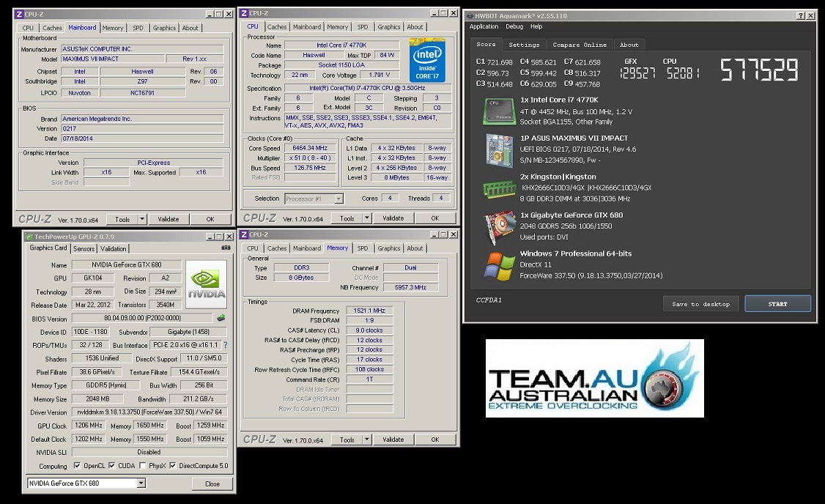Click the CAS# Latency 9.0 clocks value
The image size is (825, 504).
coord(369,330)
